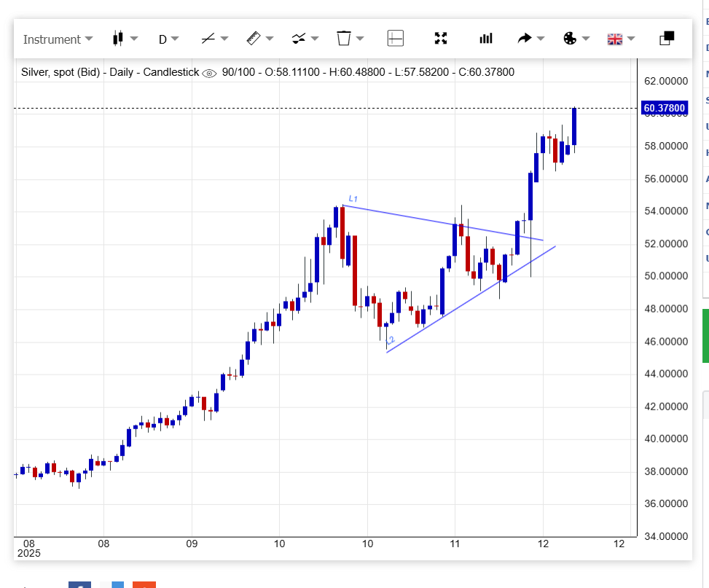Screen dimensions: 709x588
Task: Click the volume bars icon
Action: tap(486, 39)
